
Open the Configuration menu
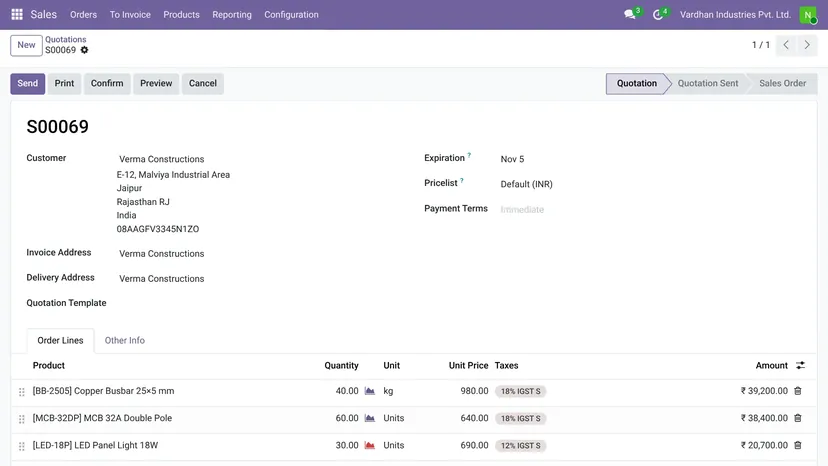click(x=291, y=15)
